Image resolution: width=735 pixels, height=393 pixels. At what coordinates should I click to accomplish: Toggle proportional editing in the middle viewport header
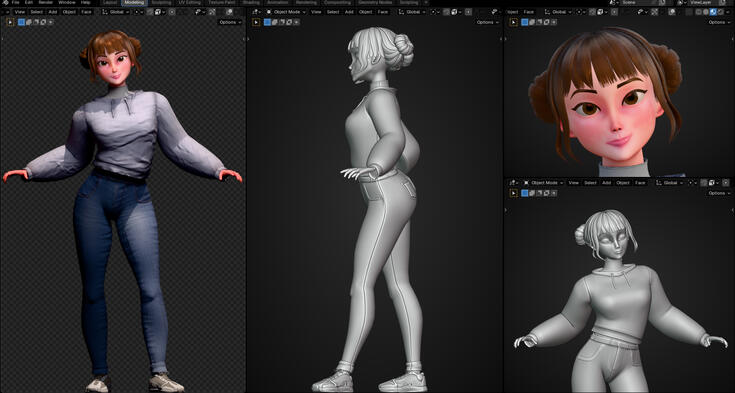[x=468, y=12]
